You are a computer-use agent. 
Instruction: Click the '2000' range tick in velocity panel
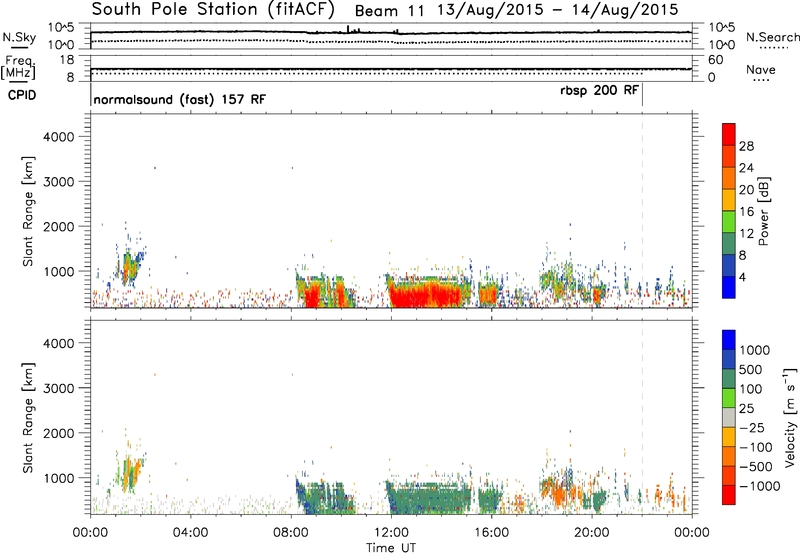point(58,433)
